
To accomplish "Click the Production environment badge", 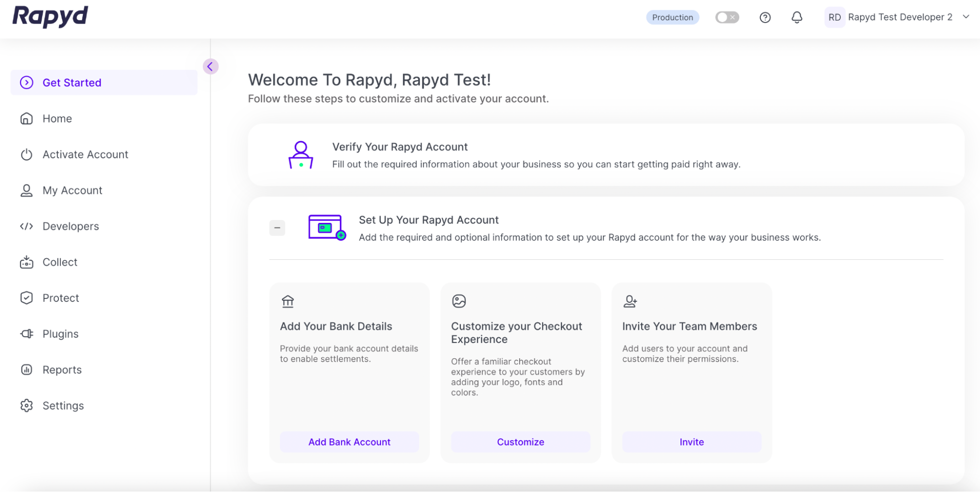I will coord(672,18).
